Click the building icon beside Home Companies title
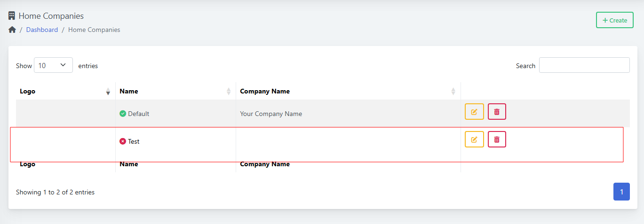Image resolution: width=644 pixels, height=224 pixels. (12, 16)
